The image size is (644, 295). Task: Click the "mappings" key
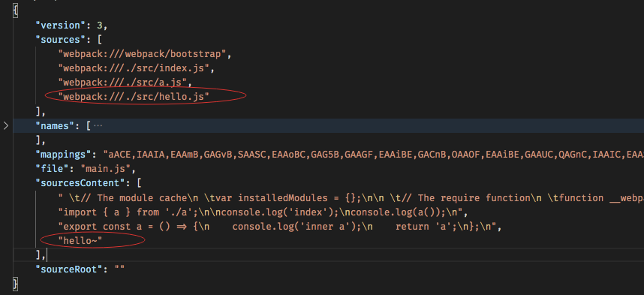tap(63, 155)
